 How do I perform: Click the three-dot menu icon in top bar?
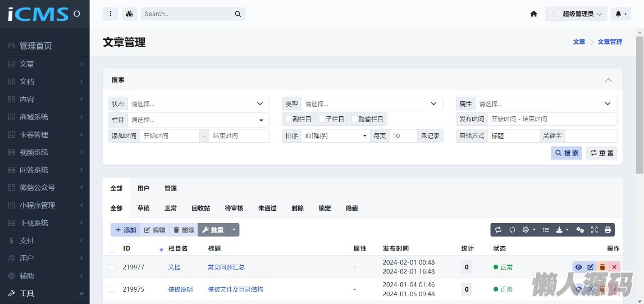pyautogui.click(x=110, y=14)
